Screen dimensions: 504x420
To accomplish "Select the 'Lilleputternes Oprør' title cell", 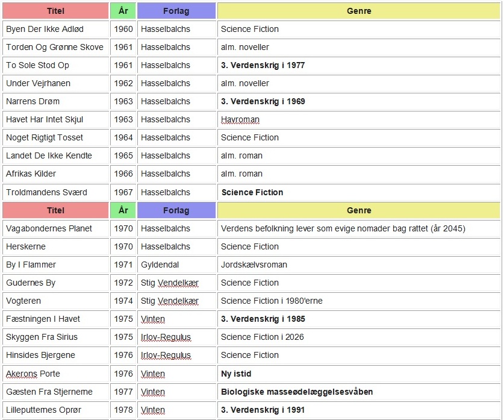I will click(43, 410).
